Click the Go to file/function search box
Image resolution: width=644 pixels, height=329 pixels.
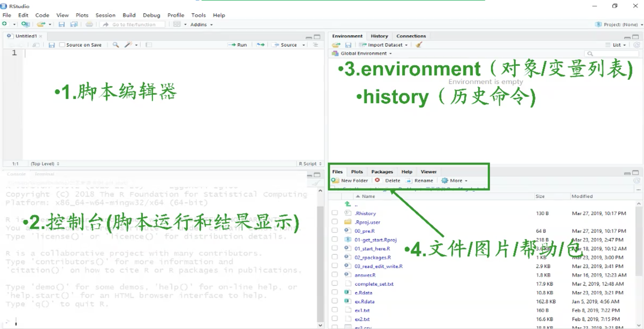[134, 24]
